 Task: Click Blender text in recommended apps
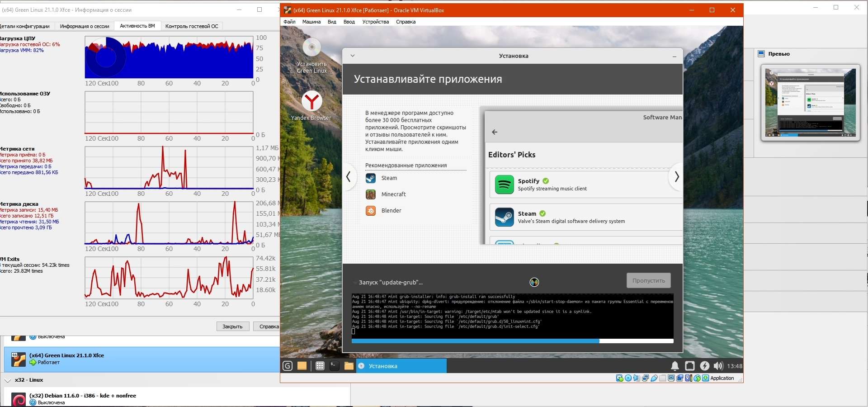coord(391,211)
